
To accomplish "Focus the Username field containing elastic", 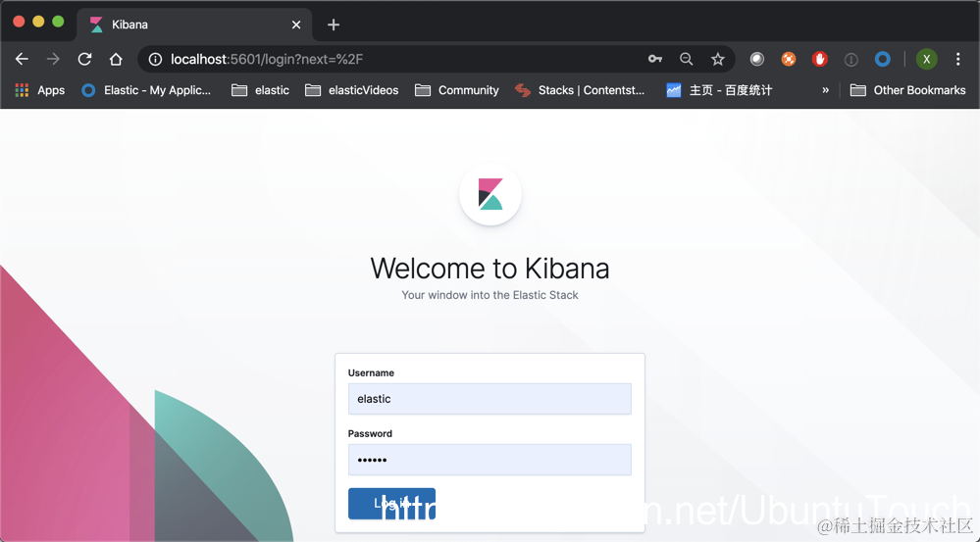I will click(x=490, y=399).
